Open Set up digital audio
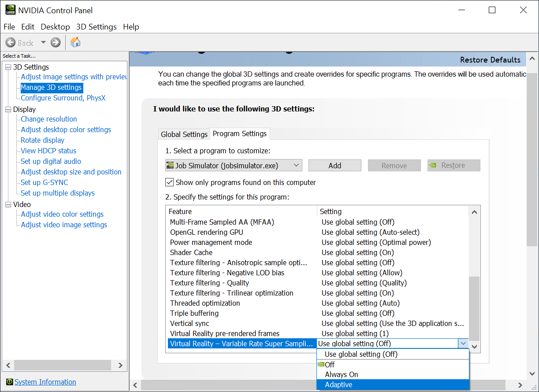 51,161
